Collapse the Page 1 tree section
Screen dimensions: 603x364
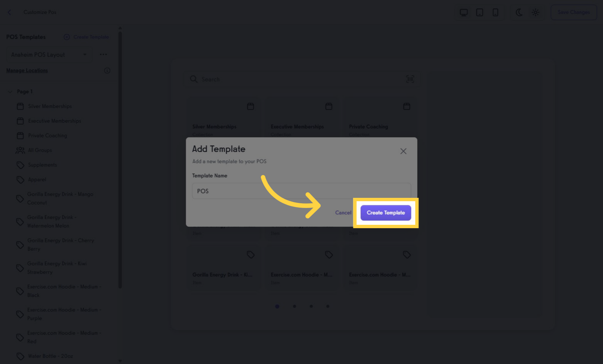pyautogui.click(x=10, y=92)
